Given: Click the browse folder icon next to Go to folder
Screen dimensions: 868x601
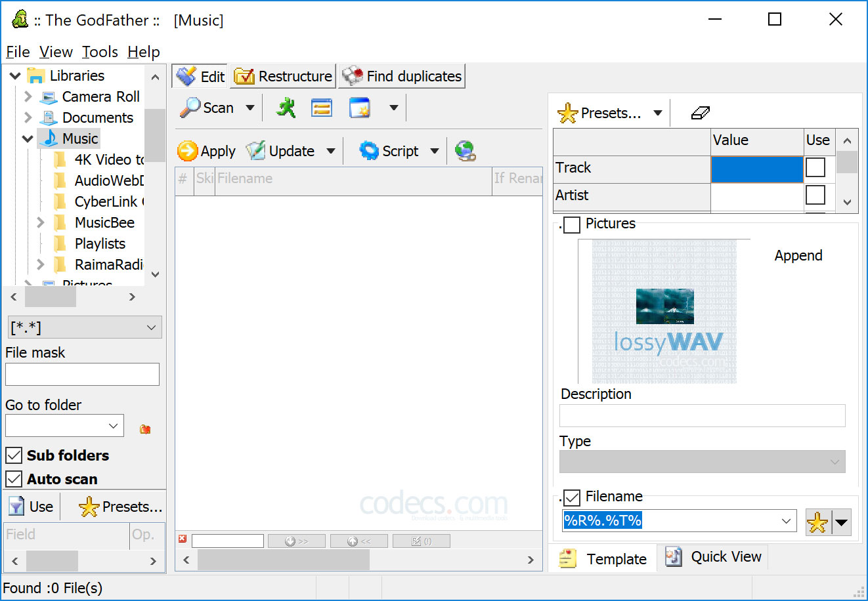Looking at the screenshot, I should pos(145,429).
